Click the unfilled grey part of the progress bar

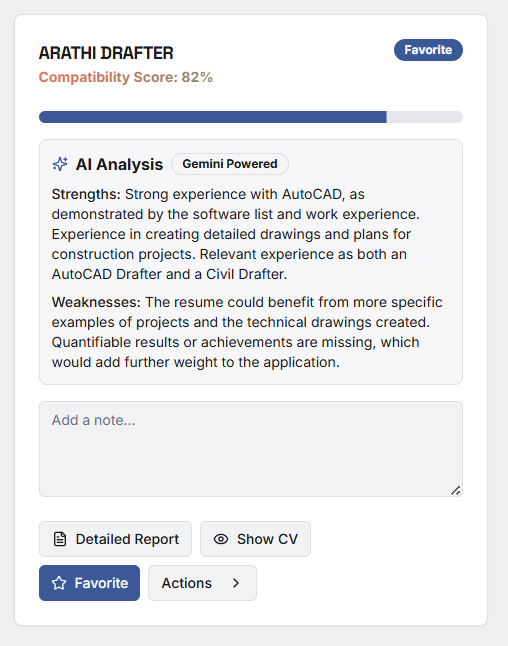pos(424,117)
